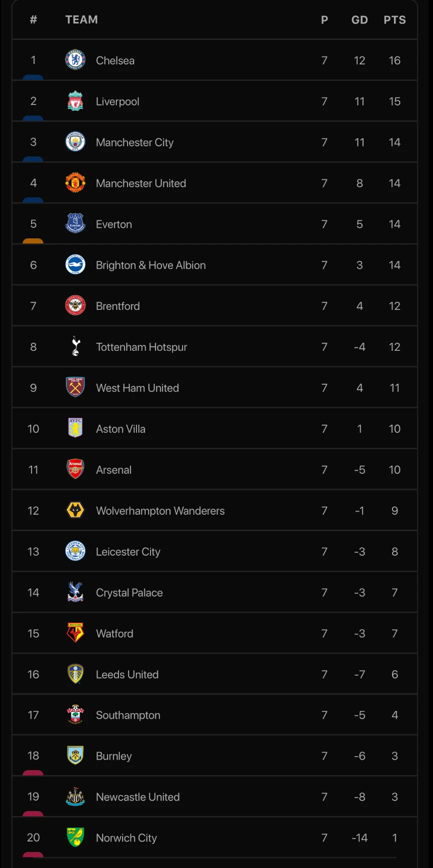Click the orange marker under position 5
Image resolution: width=433 pixels, height=868 pixels.
click(33, 241)
